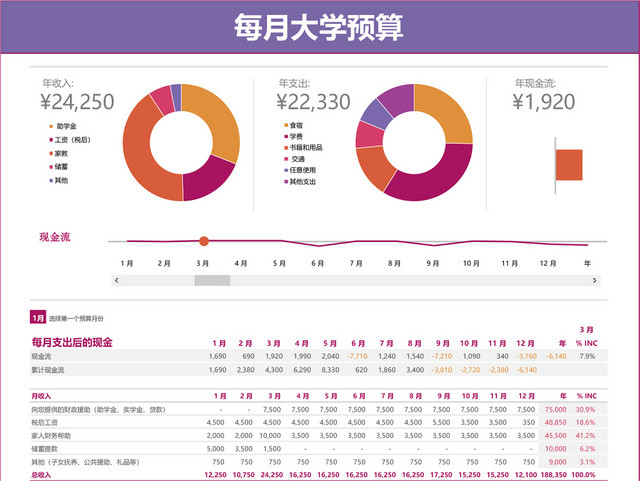Click the 每月大学预算 title banner
This screenshot has height=481, width=640.
pos(320,27)
